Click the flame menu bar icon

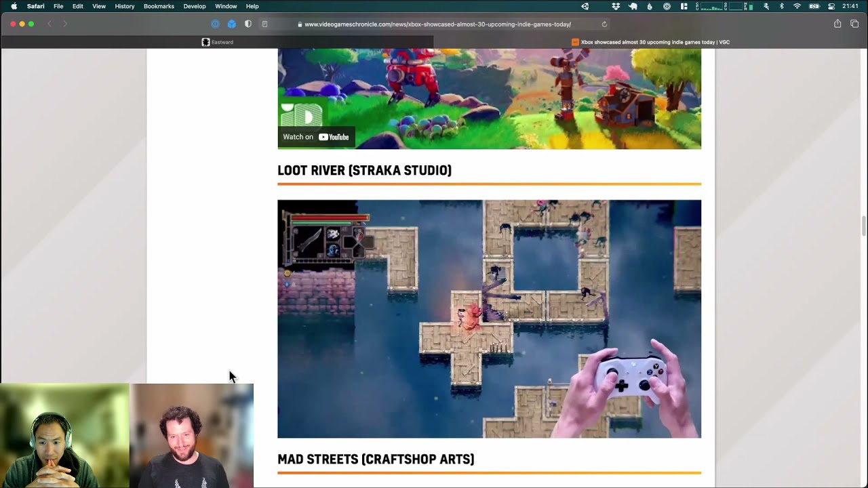[x=650, y=6]
